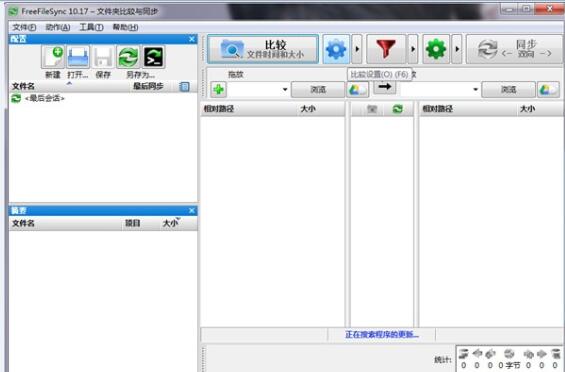Click first statistics icon in status bar
The image size is (565, 372).
click(x=463, y=354)
